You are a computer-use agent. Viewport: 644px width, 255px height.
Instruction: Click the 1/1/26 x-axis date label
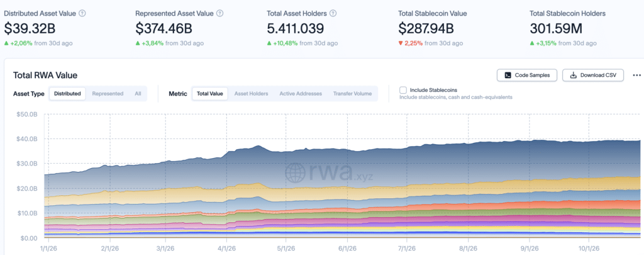pos(48,249)
